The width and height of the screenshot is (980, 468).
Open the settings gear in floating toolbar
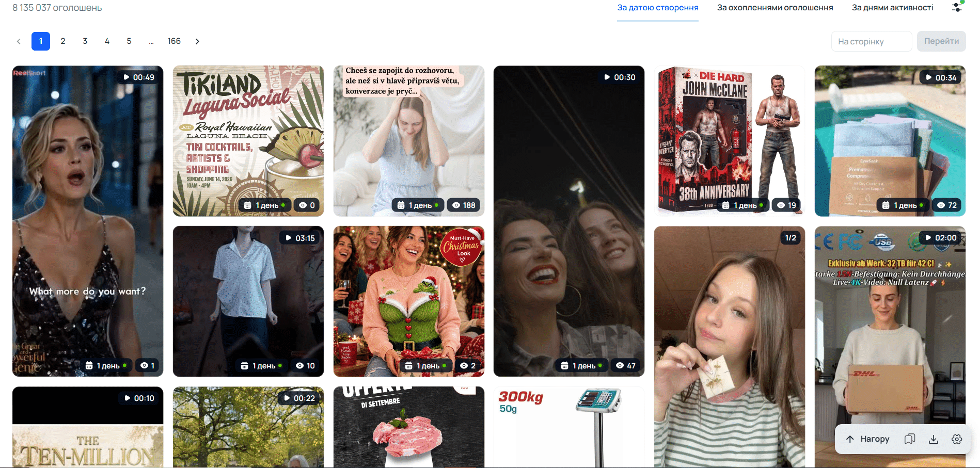tap(957, 439)
